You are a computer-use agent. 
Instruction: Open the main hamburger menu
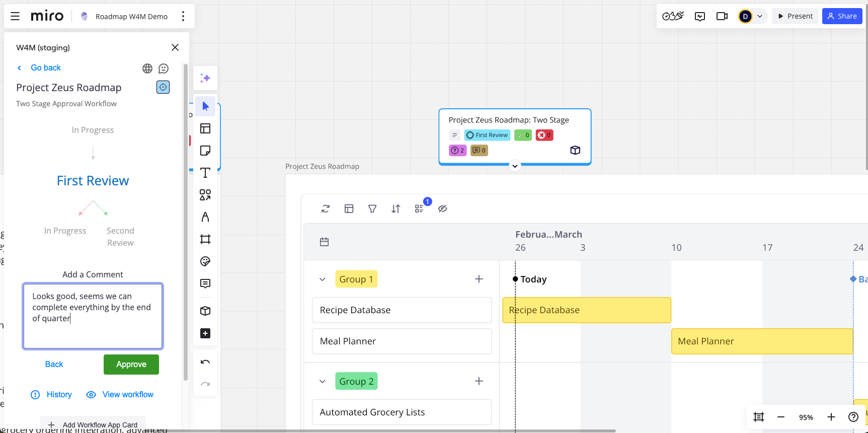[15, 16]
